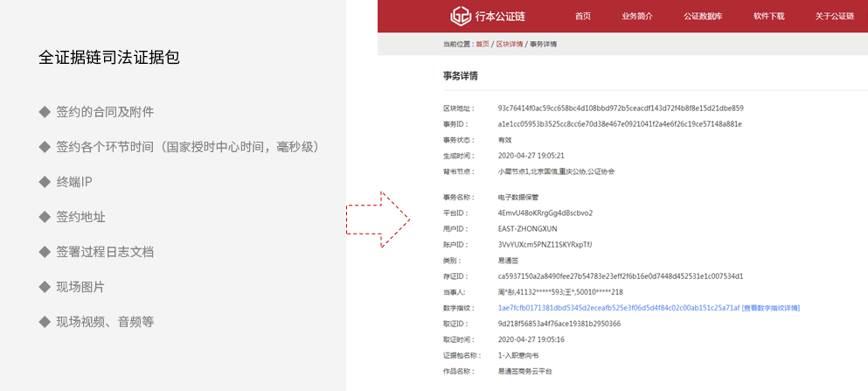The image size is (868, 391).
Task: Click the diamond bullet beside 现场视频、音频等
Action: 45,322
